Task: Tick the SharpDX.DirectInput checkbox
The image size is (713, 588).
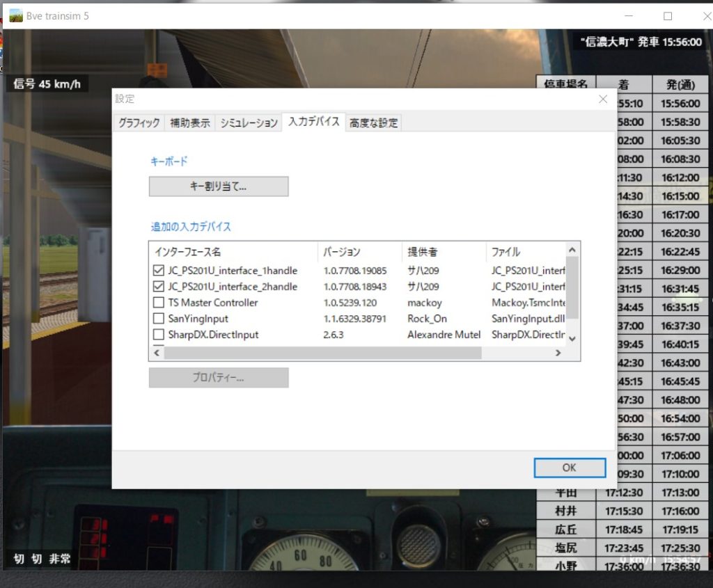Action: point(158,335)
